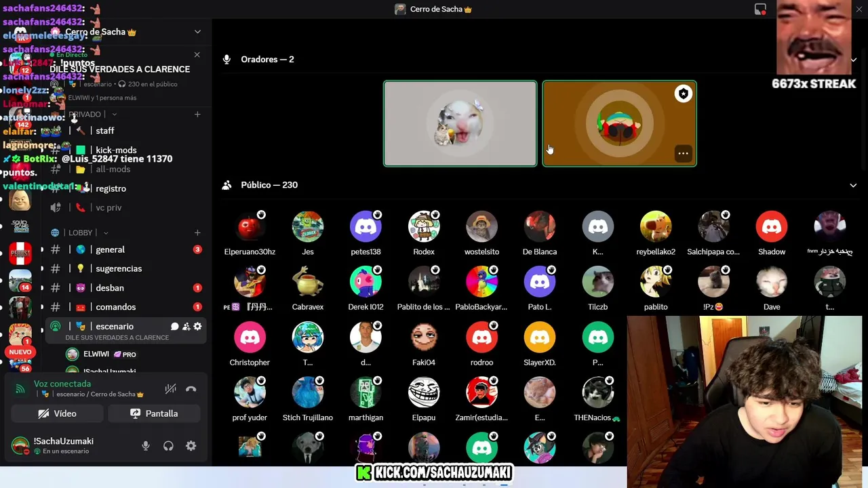The width and height of the screenshot is (868, 488).
Task: Open audience member Stich Trujillano
Action: pos(308,400)
